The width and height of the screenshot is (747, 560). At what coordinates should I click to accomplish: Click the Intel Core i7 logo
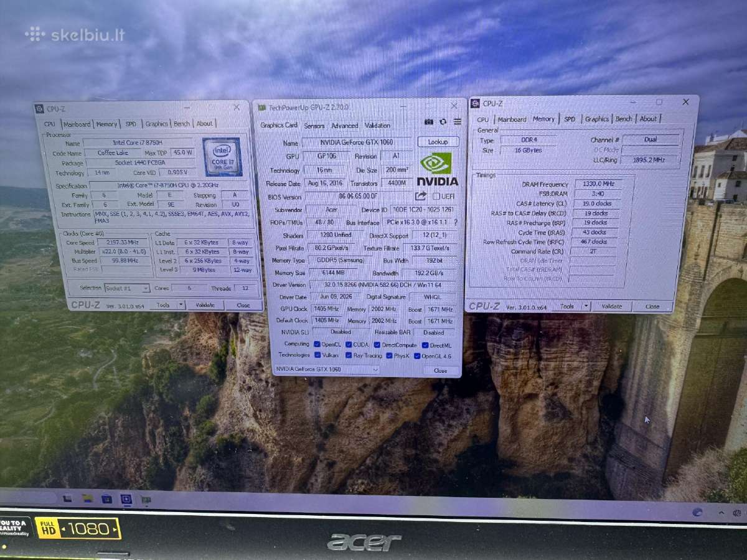coord(222,157)
